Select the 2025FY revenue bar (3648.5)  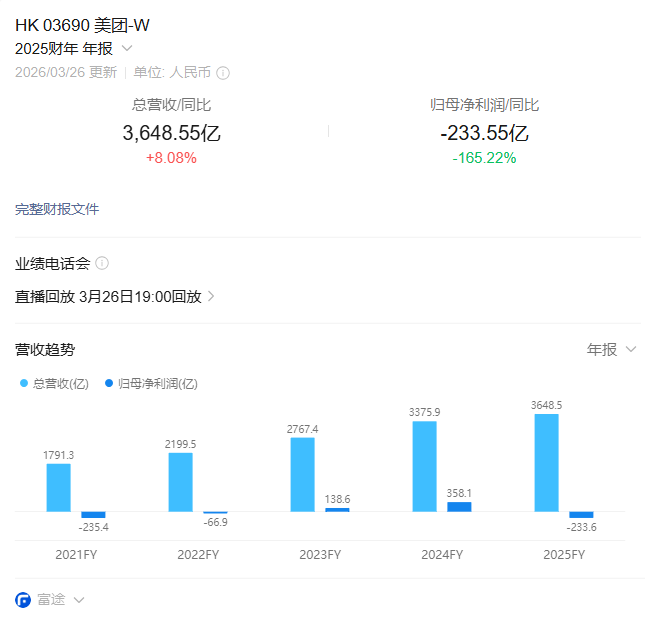(x=547, y=462)
